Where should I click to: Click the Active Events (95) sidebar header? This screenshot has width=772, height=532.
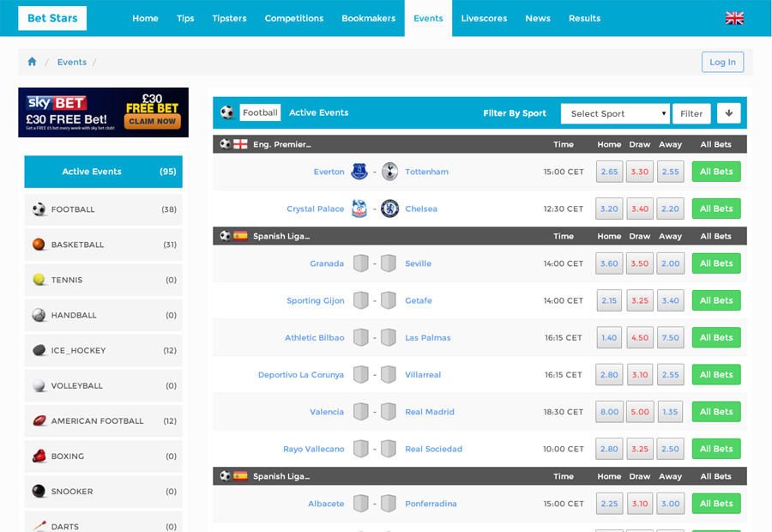coord(104,172)
